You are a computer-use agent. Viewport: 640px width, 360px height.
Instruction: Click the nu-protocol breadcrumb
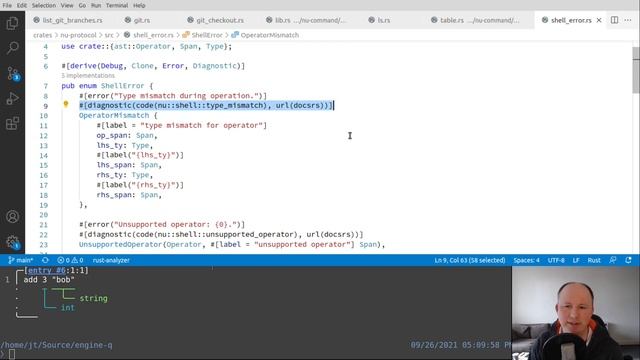tap(78, 35)
